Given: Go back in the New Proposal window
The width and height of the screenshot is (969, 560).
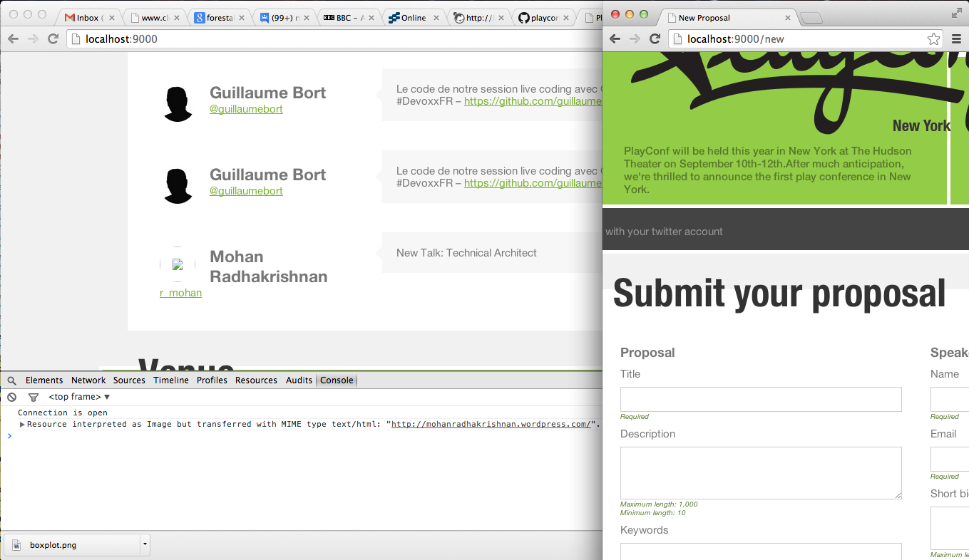Looking at the screenshot, I should click(615, 39).
